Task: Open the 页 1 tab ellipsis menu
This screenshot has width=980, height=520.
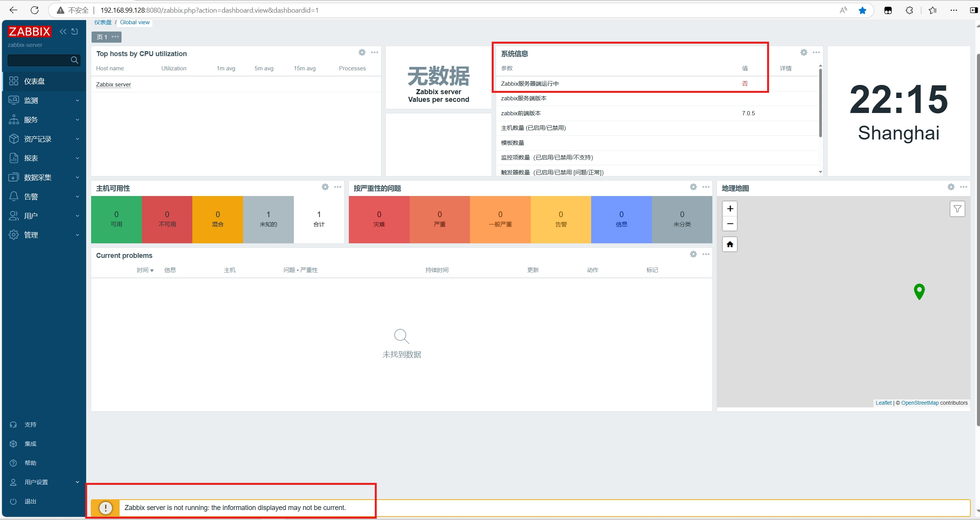Action: click(115, 37)
